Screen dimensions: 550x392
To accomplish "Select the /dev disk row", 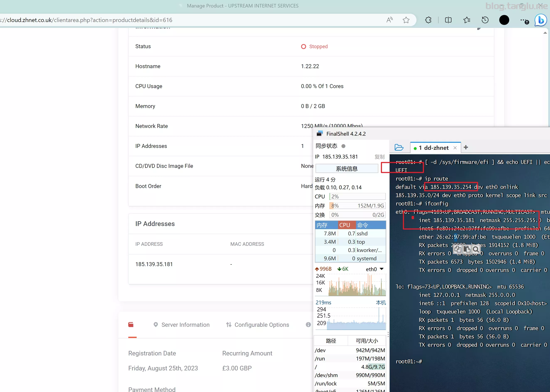I will 350,350.
